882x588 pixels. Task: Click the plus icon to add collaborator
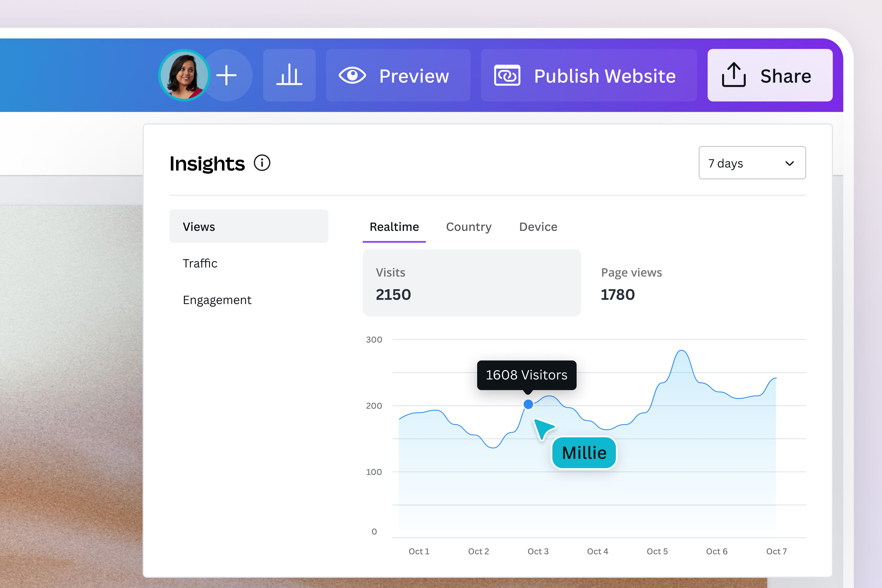point(226,75)
